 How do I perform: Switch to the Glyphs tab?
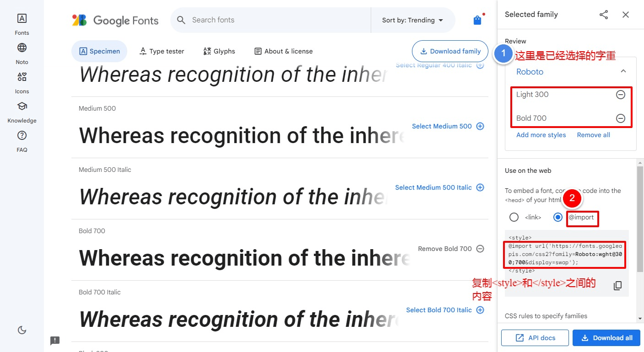(219, 51)
